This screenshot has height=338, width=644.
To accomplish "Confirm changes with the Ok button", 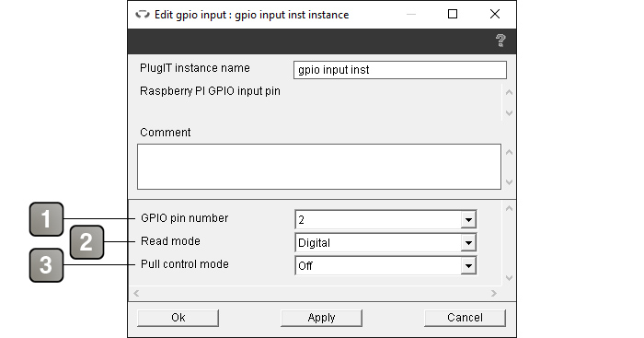I will click(x=178, y=318).
